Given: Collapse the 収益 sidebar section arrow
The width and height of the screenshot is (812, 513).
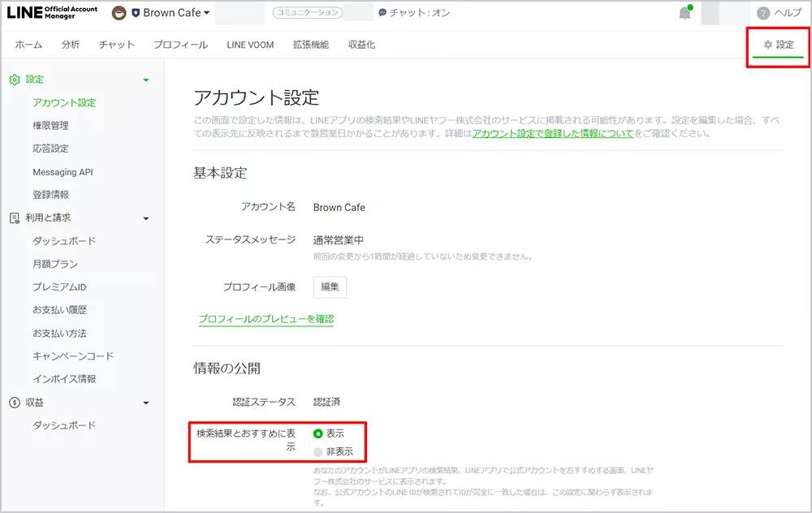Looking at the screenshot, I should coord(146,403).
